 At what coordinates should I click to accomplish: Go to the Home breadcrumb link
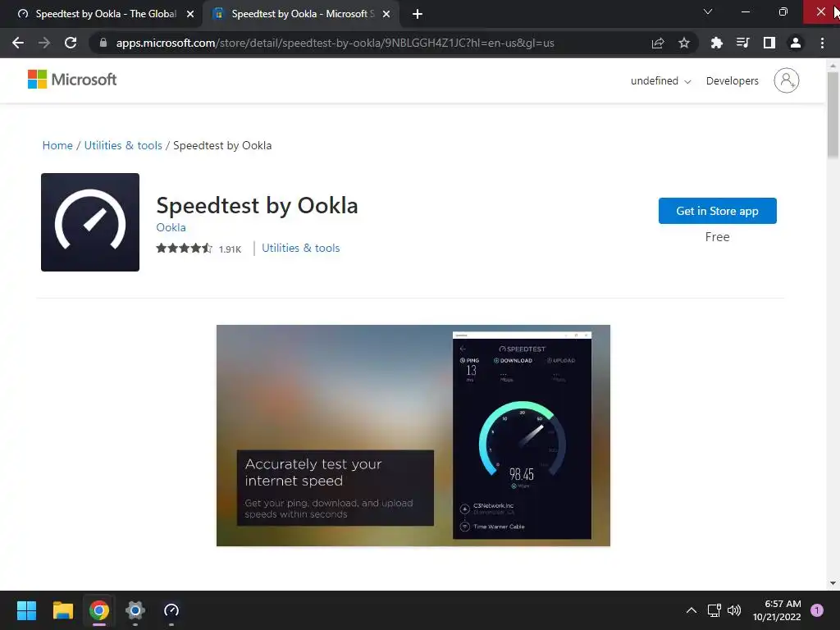tap(57, 146)
